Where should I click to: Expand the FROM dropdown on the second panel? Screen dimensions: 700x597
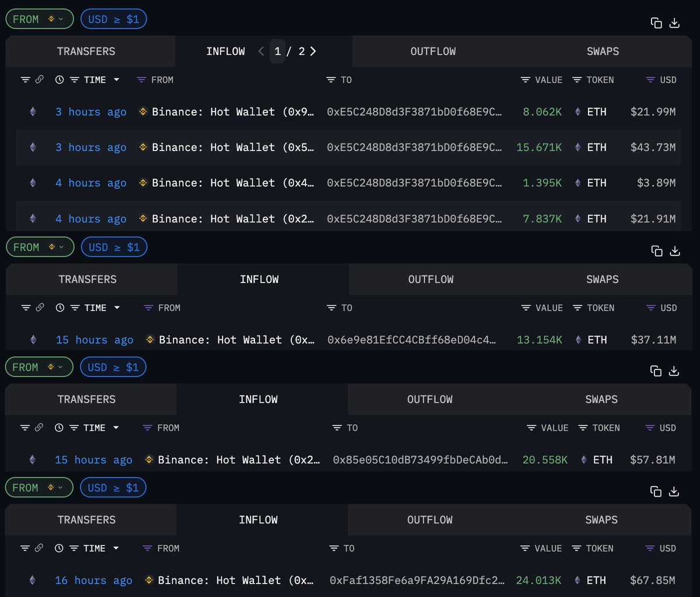coord(40,247)
